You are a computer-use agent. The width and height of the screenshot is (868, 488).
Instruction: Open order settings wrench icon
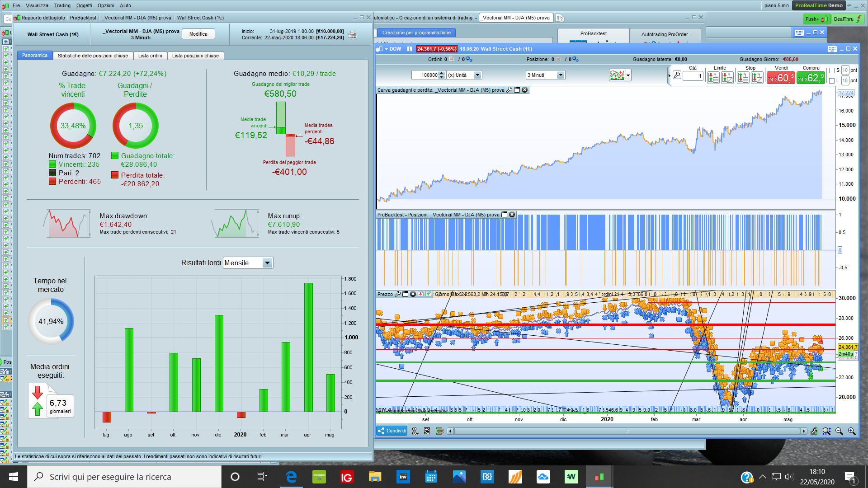tap(677, 75)
